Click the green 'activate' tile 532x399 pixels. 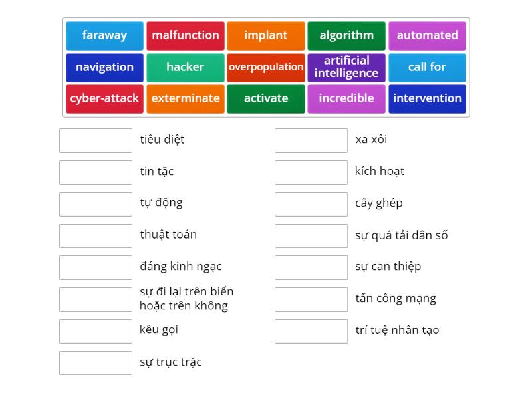266,98
